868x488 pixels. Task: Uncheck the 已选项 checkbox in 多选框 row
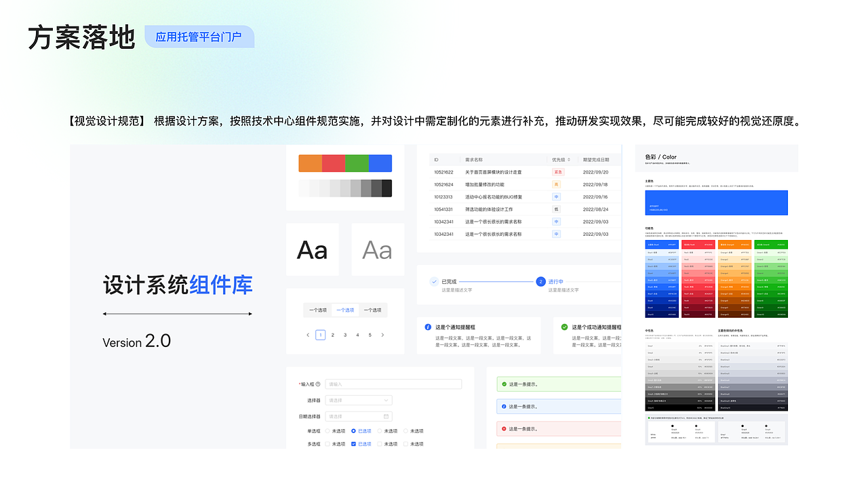click(353, 444)
